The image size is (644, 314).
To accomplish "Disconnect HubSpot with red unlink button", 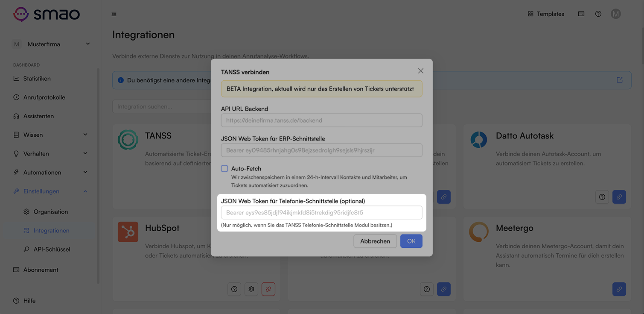I will 268,289.
